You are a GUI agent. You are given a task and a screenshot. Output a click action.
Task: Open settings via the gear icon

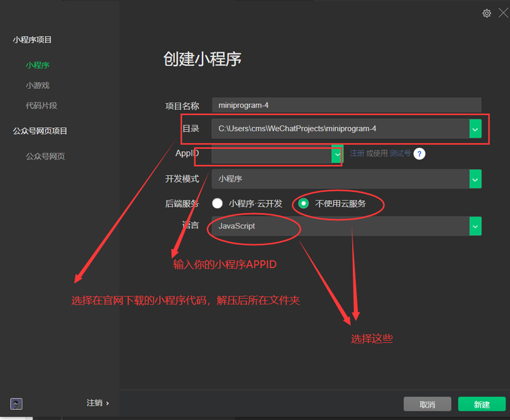(487, 13)
